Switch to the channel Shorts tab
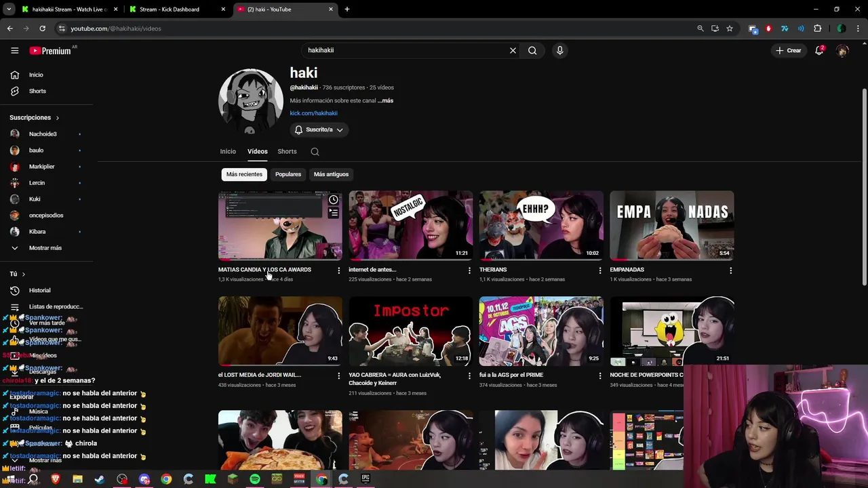The image size is (868, 488). pyautogui.click(x=287, y=151)
